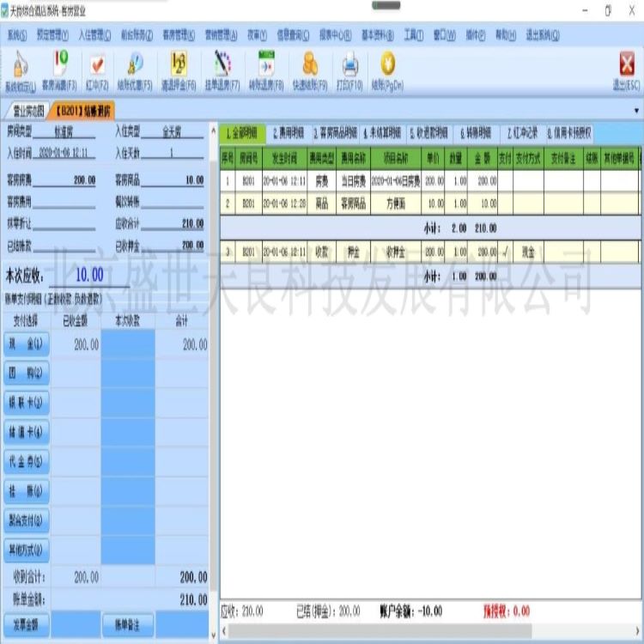Open the 工具(T) menu
The height and width of the screenshot is (644, 644).
[x=413, y=35]
